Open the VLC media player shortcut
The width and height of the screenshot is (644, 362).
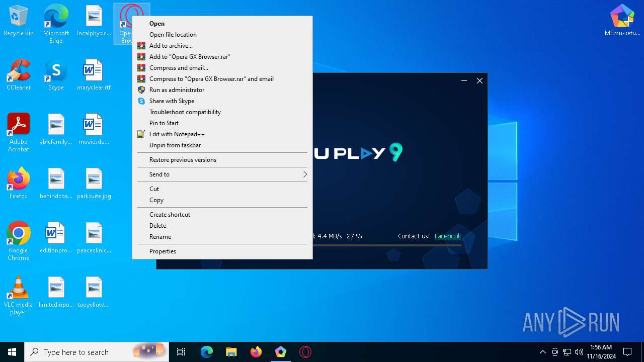point(18,296)
